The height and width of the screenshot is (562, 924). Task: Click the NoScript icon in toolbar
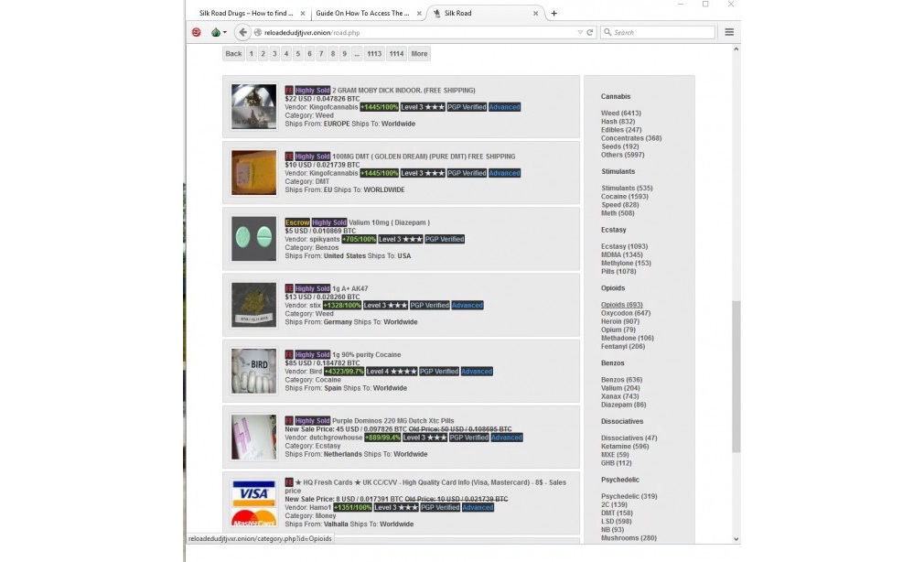pos(196,32)
